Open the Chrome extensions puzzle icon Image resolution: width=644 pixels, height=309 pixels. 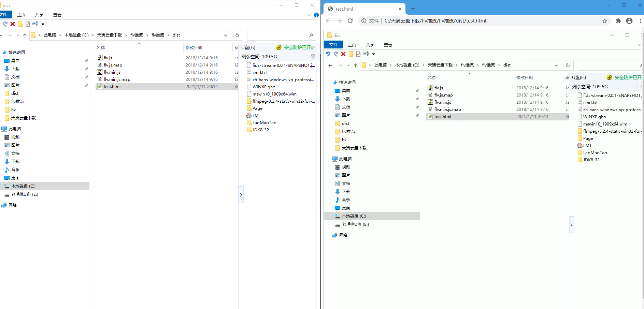pyautogui.click(x=618, y=21)
